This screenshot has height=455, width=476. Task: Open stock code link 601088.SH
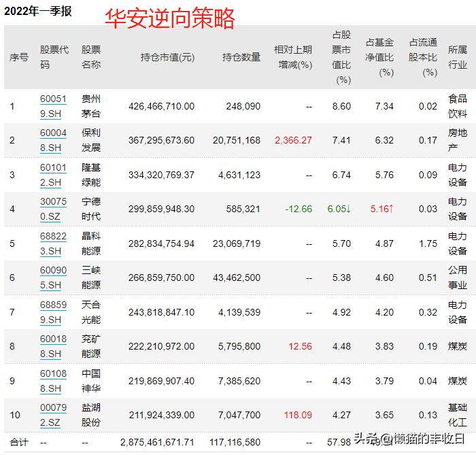(53, 381)
